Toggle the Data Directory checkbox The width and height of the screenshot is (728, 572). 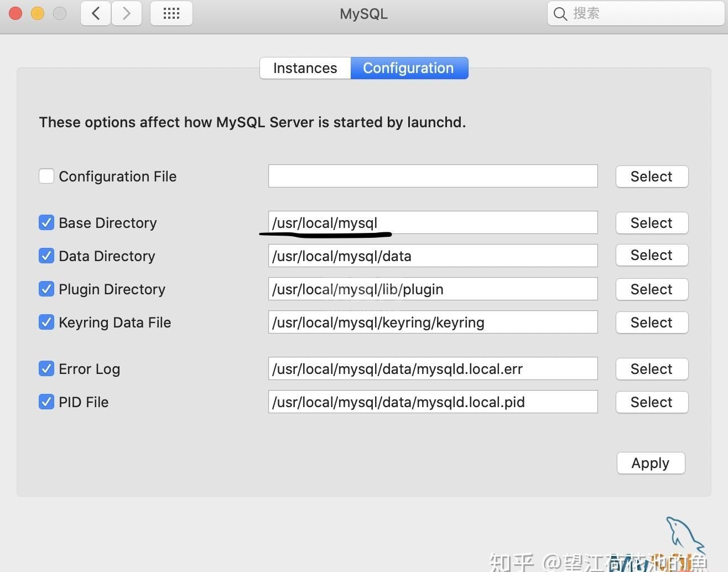tap(46, 256)
